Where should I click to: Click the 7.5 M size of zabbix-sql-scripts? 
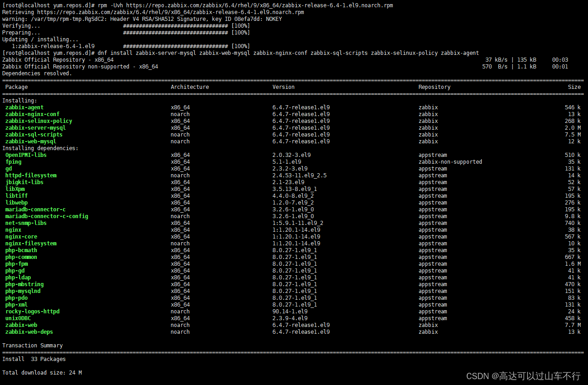tap(573, 135)
